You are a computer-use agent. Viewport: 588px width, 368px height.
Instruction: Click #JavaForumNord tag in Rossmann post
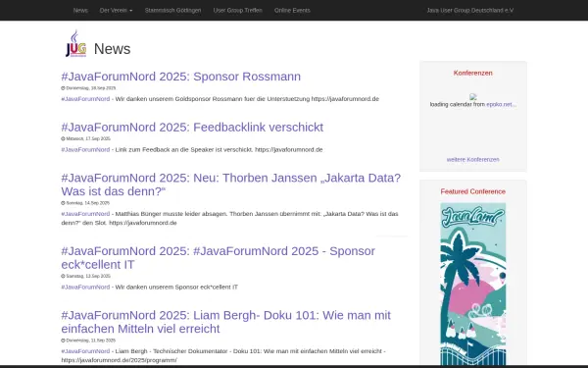(85, 99)
